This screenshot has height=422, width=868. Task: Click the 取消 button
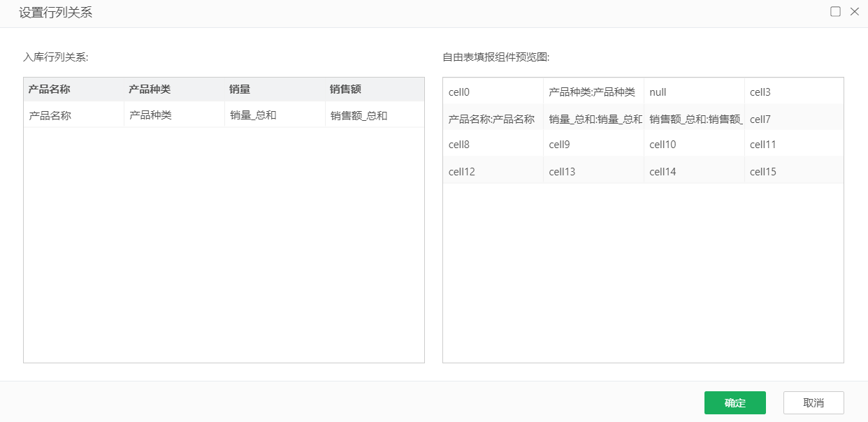pyautogui.click(x=813, y=403)
